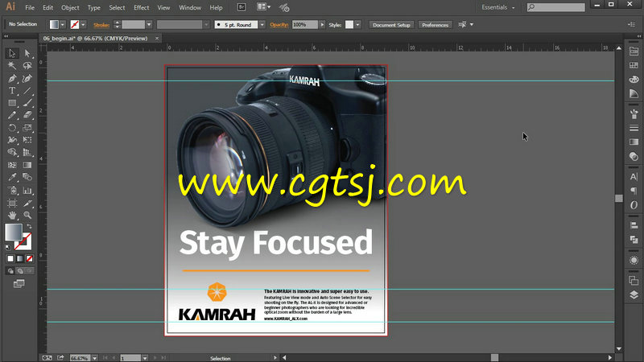644x362 pixels.
Task: Select the Paintbrush tool
Action: (x=27, y=103)
